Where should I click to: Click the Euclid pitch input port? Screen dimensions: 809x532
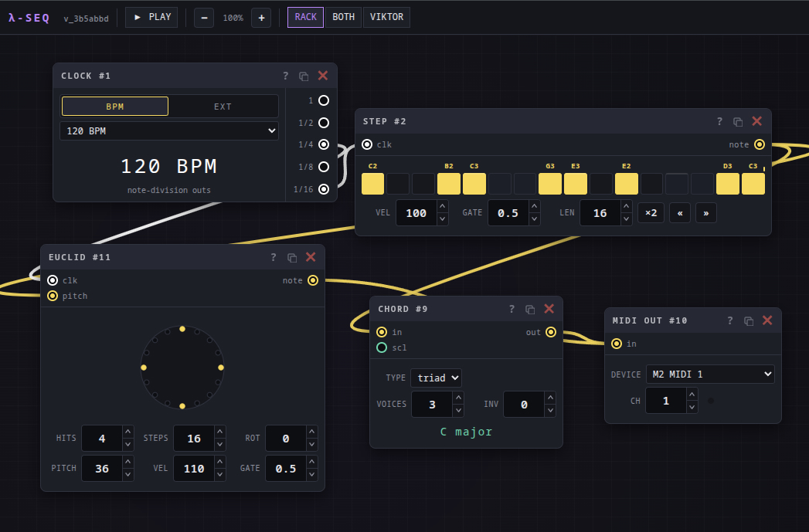tap(53, 296)
